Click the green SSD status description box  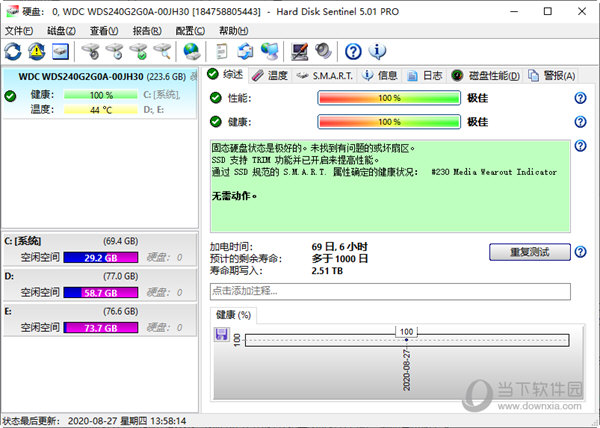tap(390, 186)
